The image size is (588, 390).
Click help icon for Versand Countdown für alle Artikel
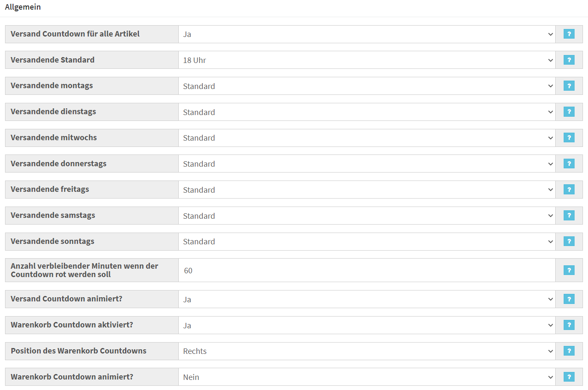[569, 34]
